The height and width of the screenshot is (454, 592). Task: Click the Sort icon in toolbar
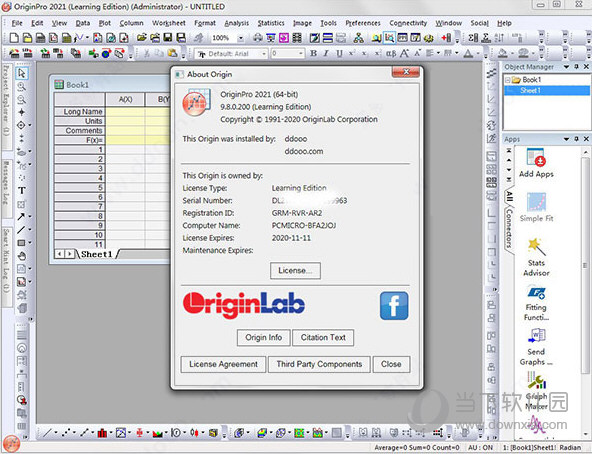click(x=499, y=38)
